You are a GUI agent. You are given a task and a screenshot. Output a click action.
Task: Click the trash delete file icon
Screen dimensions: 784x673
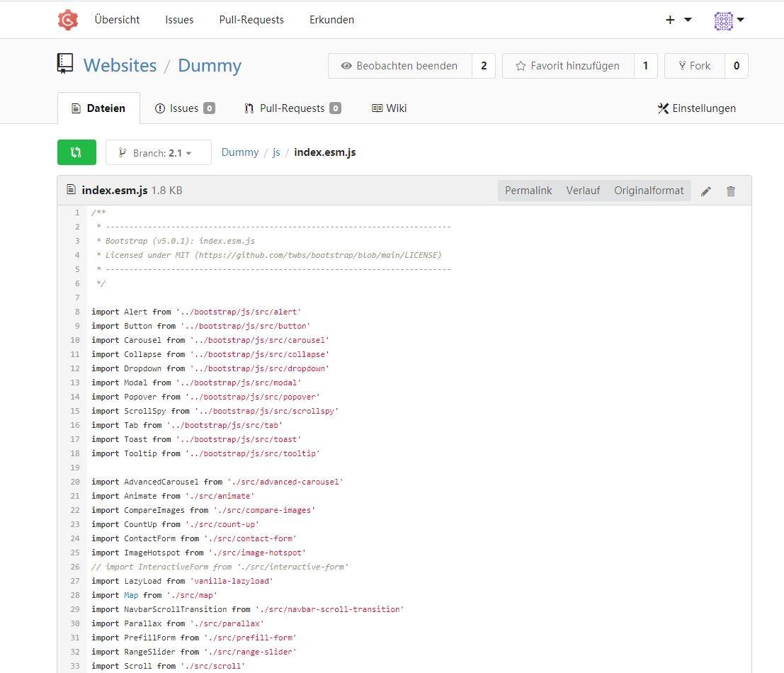pyautogui.click(x=731, y=191)
